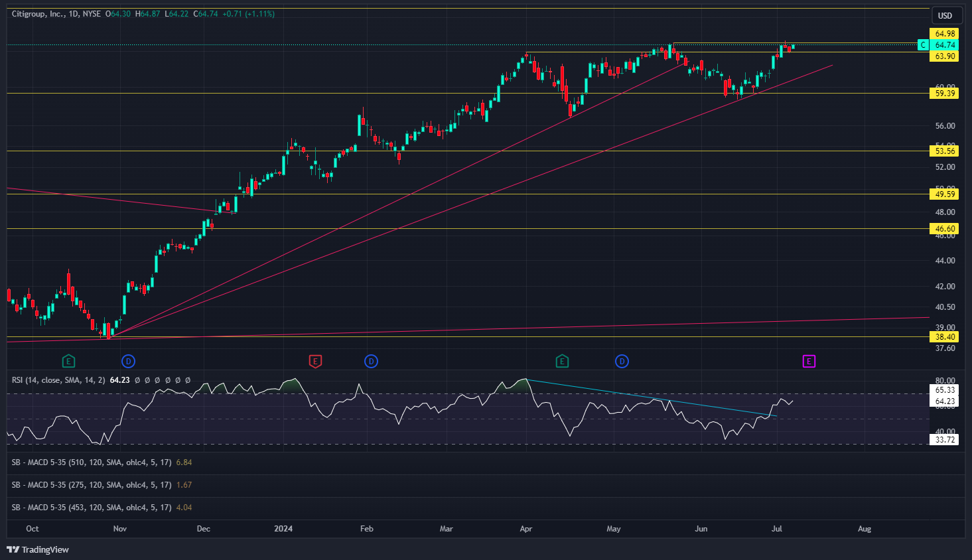
Task: Click the 38.40 white price level label
Action: click(x=945, y=337)
